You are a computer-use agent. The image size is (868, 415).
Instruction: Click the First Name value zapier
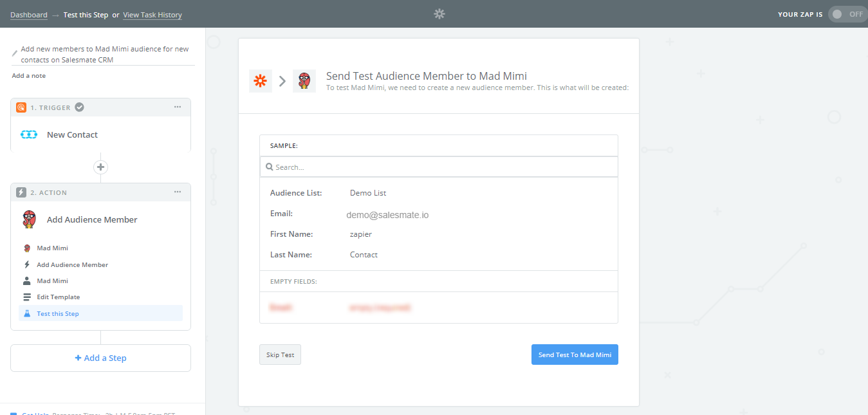pyautogui.click(x=361, y=234)
